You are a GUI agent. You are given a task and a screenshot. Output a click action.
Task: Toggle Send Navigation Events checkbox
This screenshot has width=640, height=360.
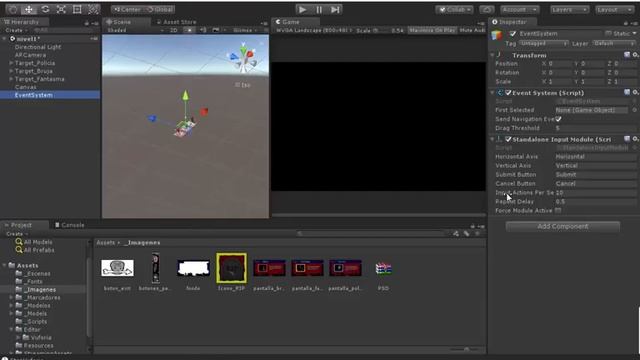[x=558, y=119]
